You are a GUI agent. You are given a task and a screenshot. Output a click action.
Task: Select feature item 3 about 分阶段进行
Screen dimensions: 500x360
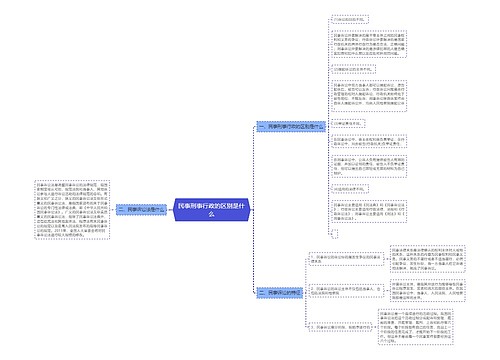(340, 327)
